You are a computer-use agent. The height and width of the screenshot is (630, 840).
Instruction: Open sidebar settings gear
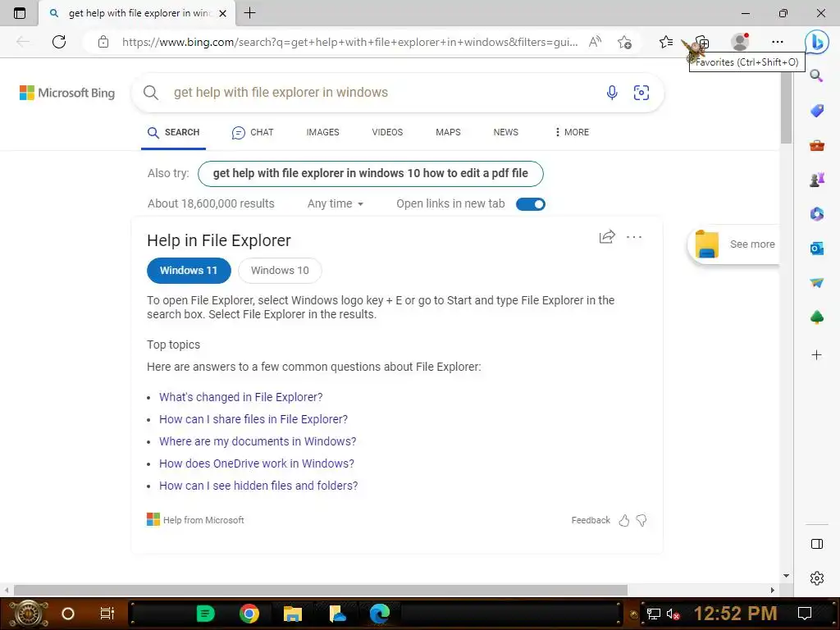816,578
